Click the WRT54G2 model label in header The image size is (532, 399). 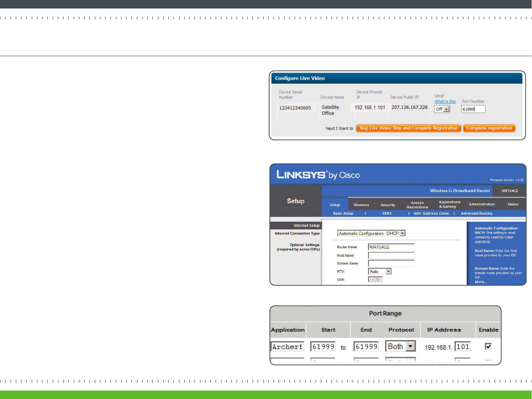click(509, 191)
